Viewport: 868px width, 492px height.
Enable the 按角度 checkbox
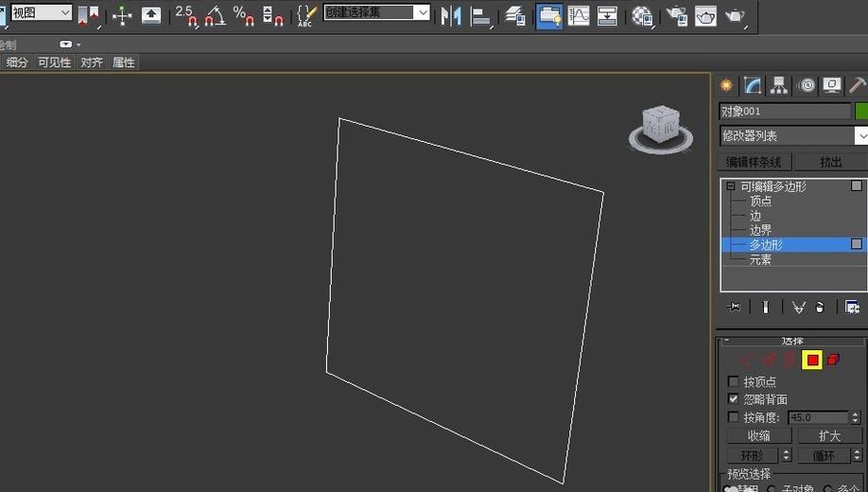[733, 416]
